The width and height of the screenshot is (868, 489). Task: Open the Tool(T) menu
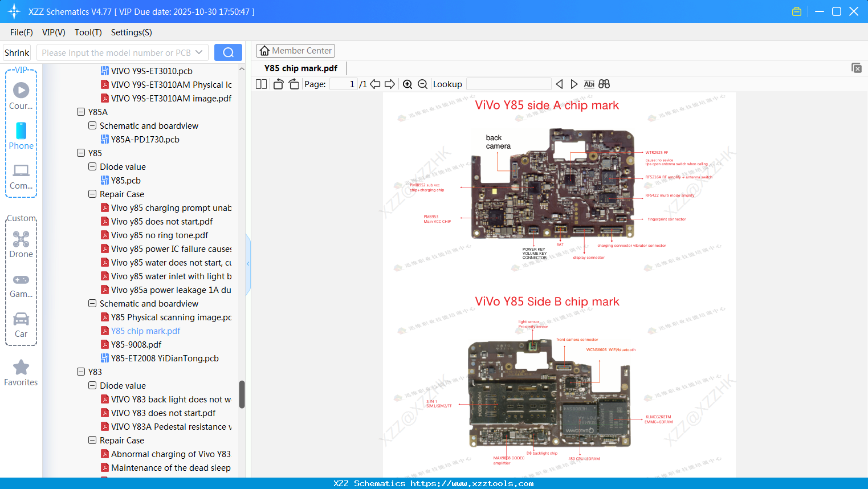[x=88, y=32]
